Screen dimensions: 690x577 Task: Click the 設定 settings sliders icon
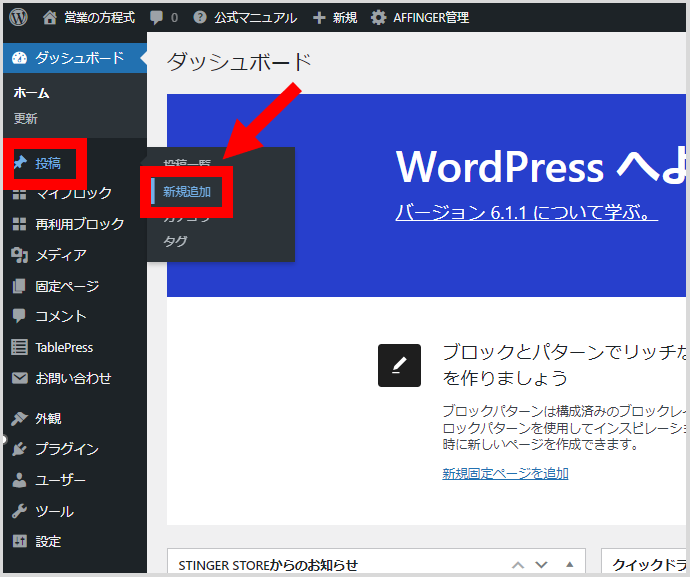(x=19, y=541)
